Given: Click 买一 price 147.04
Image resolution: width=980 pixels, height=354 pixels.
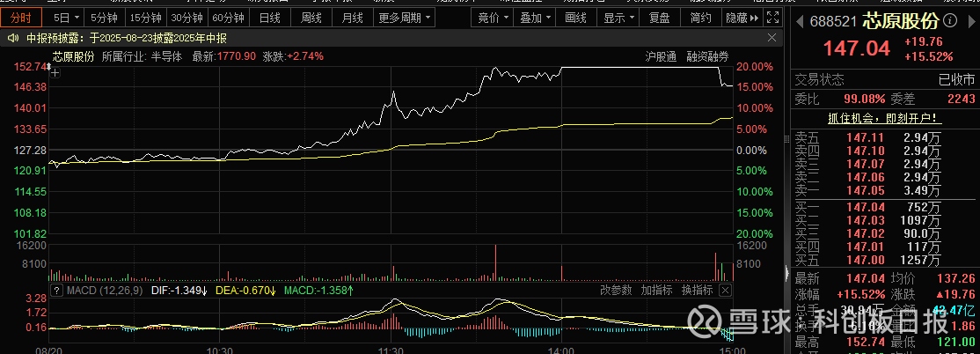Looking at the screenshot, I should [865, 207].
